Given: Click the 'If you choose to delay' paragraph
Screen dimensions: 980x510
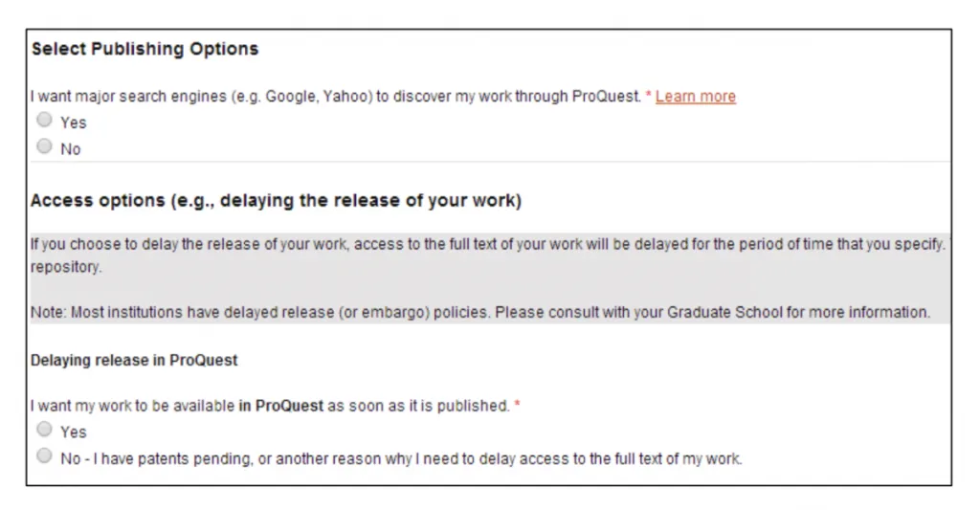Looking at the screenshot, I should (x=479, y=244).
